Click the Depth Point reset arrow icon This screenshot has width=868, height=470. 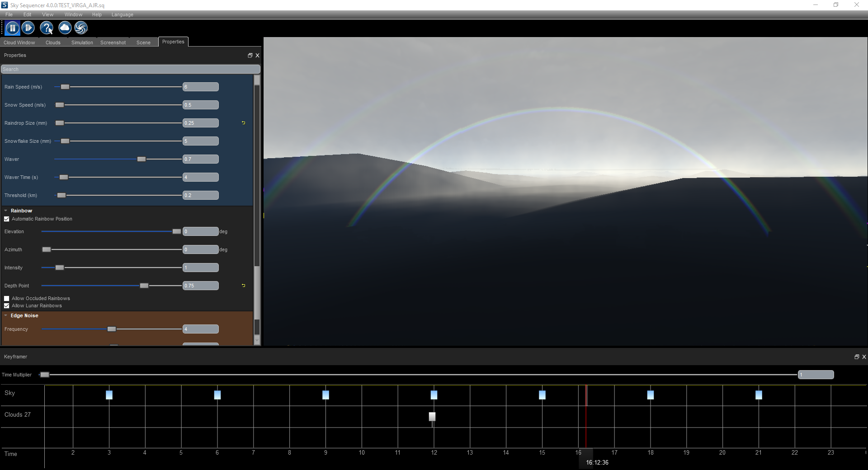tap(244, 286)
